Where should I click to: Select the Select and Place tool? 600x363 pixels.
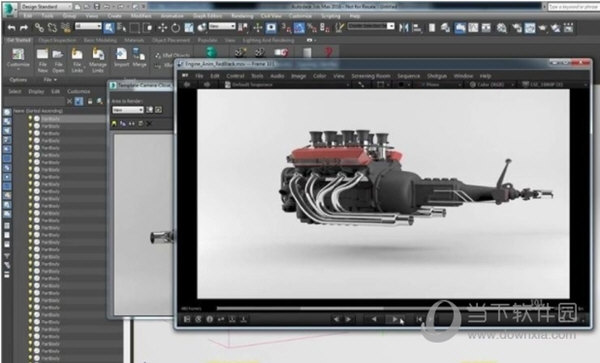pyautogui.click(x=202, y=28)
